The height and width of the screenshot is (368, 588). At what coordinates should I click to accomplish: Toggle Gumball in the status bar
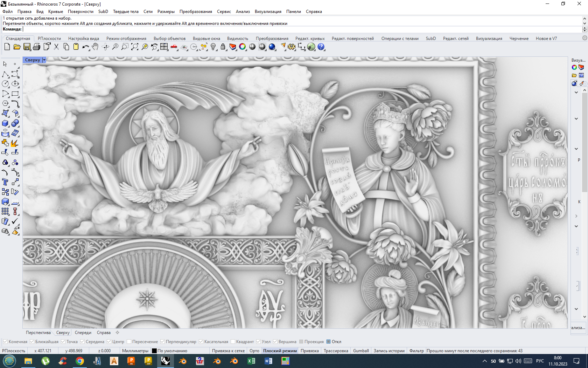(x=361, y=351)
